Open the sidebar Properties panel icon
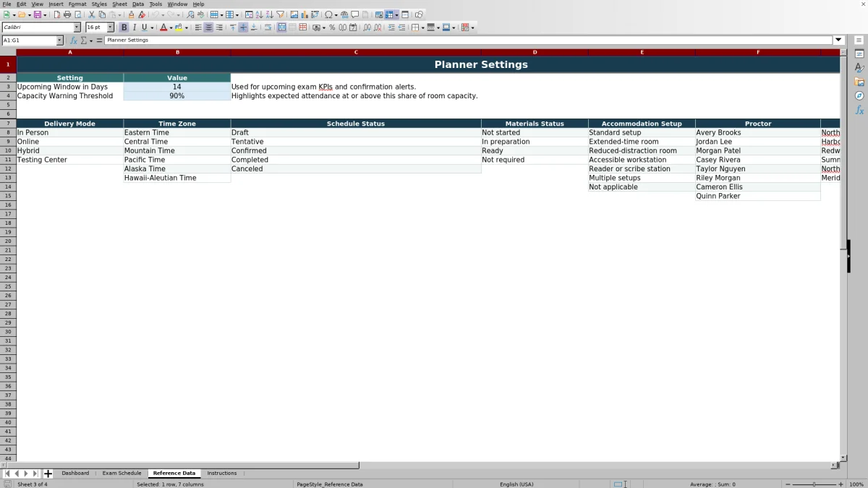 click(859, 54)
